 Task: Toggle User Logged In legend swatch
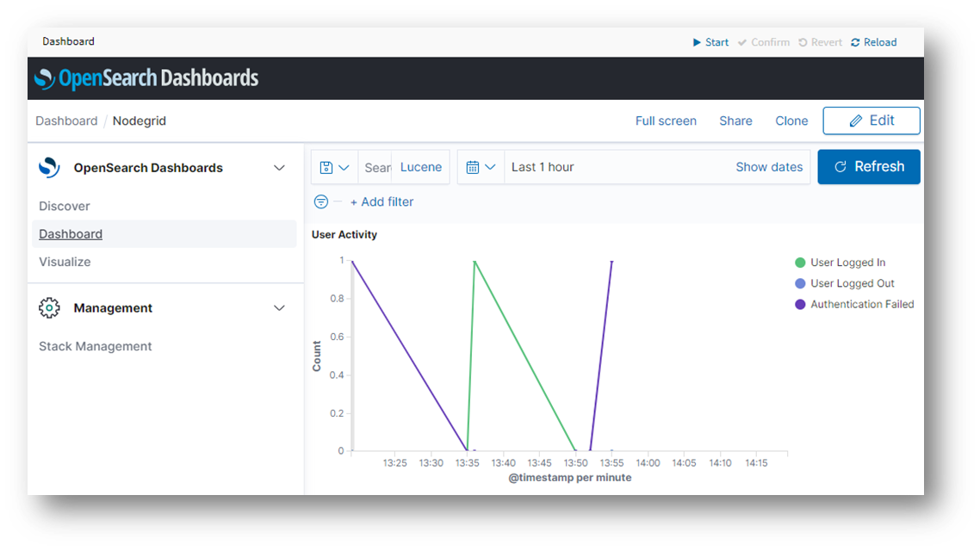[x=800, y=263]
